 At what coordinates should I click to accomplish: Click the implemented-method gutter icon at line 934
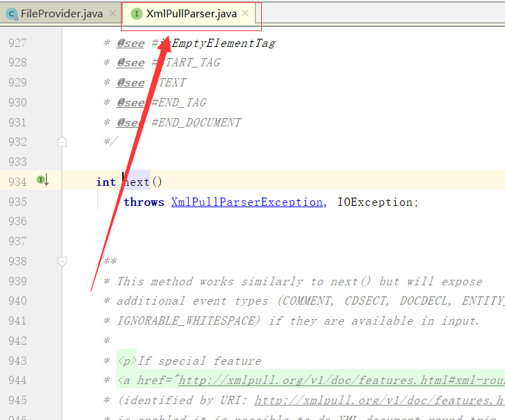(43, 180)
